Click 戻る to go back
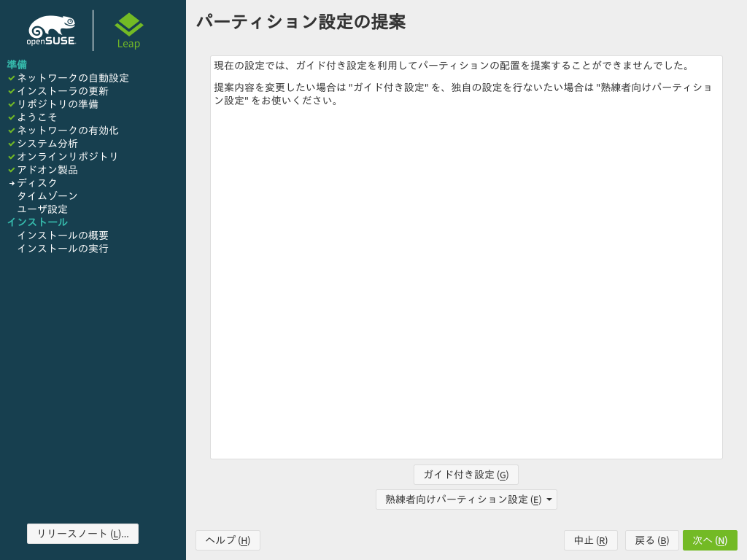 click(x=651, y=540)
